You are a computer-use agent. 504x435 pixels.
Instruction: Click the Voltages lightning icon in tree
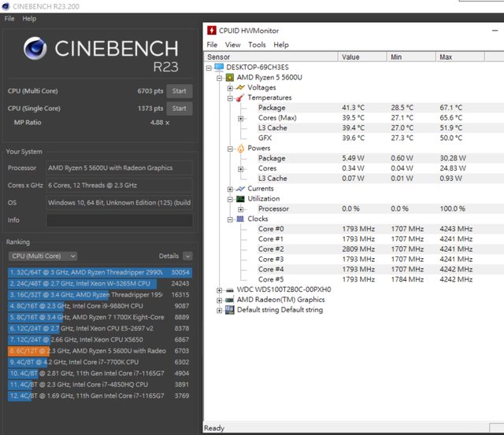tap(240, 88)
